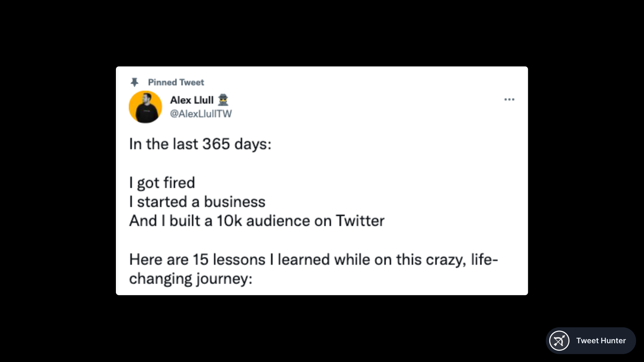
Task: Click the "I started a business" line
Action: 197,202
